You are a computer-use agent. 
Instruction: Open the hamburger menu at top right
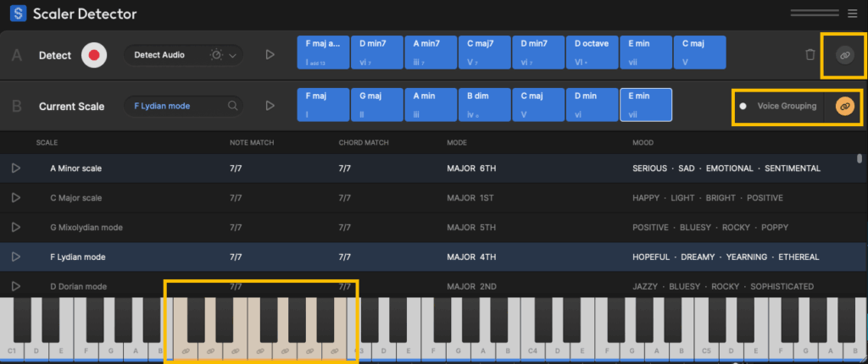pyautogui.click(x=852, y=14)
